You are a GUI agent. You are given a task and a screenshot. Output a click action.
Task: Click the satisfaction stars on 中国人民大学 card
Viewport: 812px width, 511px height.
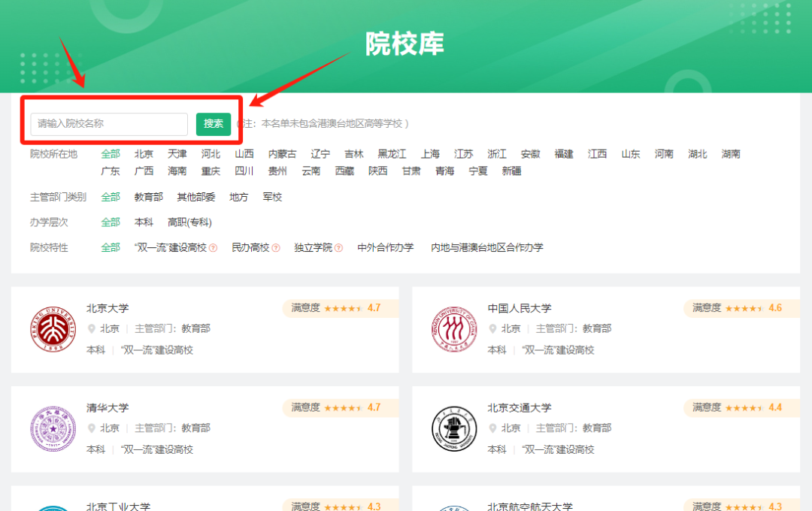[744, 309]
